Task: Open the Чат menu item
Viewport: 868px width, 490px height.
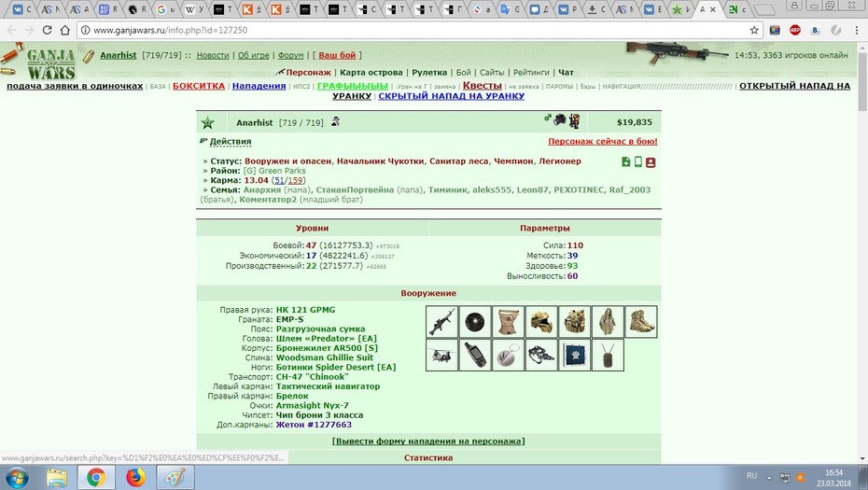Action: tap(566, 73)
